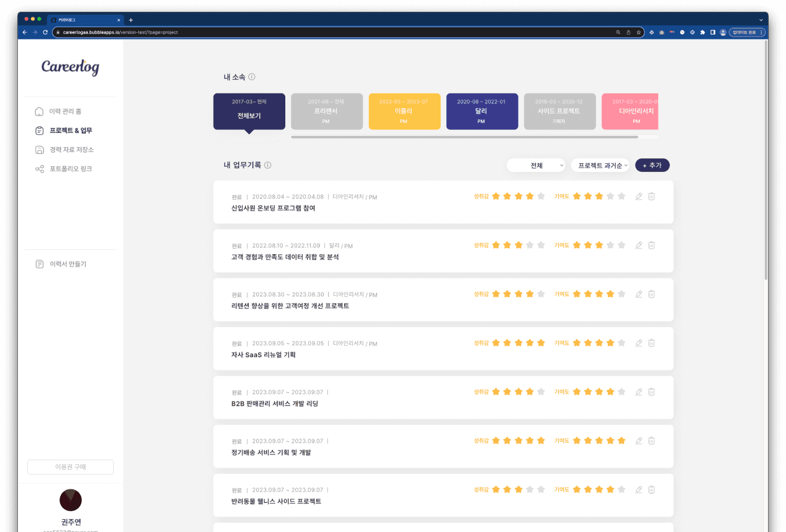Delete the 신입사원 온보딩 프로그램 참여 record
This screenshot has height=532, width=786.
(x=652, y=196)
